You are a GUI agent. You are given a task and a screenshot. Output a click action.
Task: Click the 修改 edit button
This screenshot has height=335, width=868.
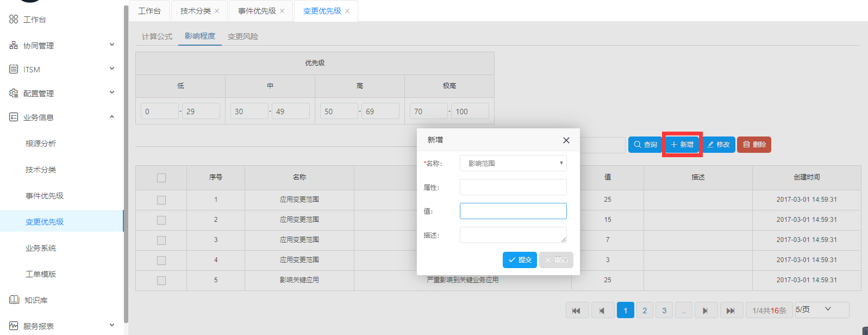(719, 145)
